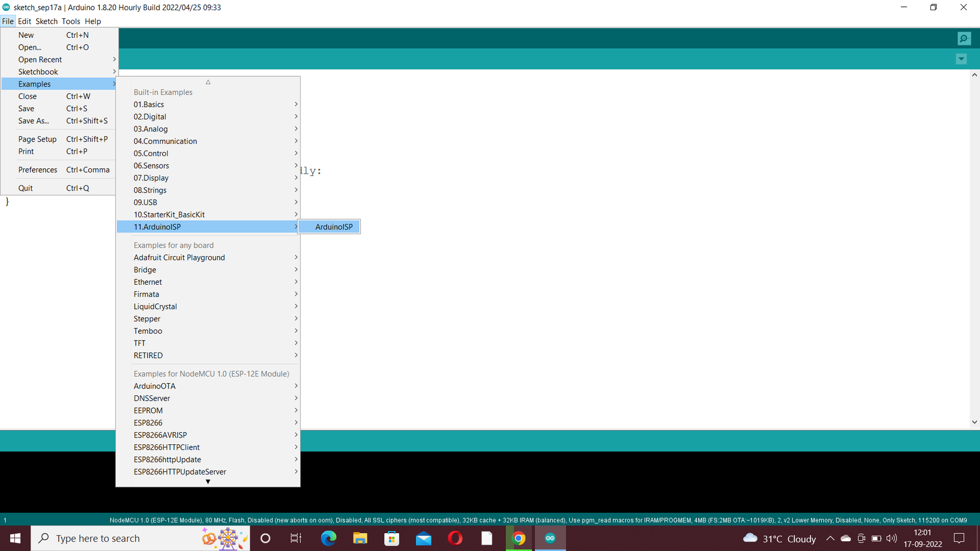Expand the 02.Digital examples submenu
The width and height of the screenshot is (980, 551).
(x=208, y=117)
